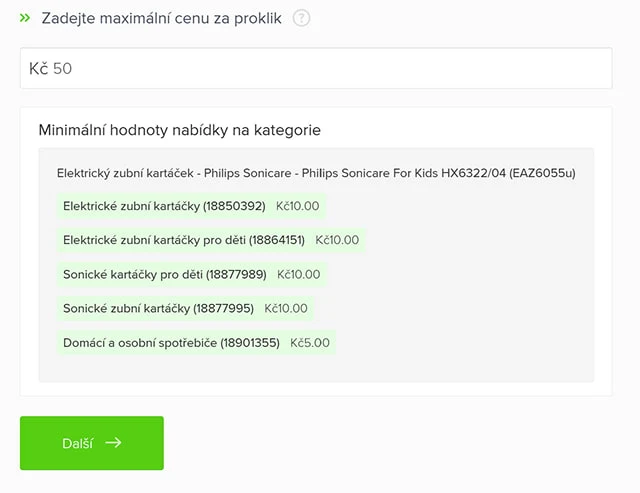The height and width of the screenshot is (493, 640).
Task: Click Sonické kartáčky pro děti (18877989) tag
Action: click(x=164, y=274)
